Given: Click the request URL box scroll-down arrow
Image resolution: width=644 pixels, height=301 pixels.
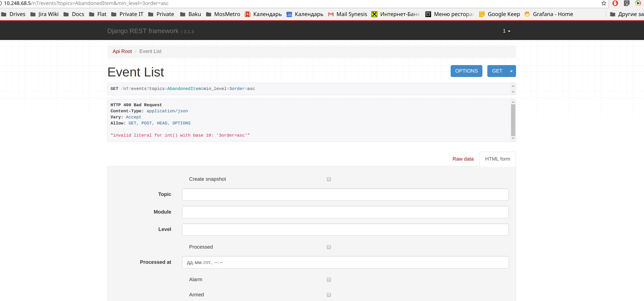Looking at the screenshot, I should click(513, 92).
